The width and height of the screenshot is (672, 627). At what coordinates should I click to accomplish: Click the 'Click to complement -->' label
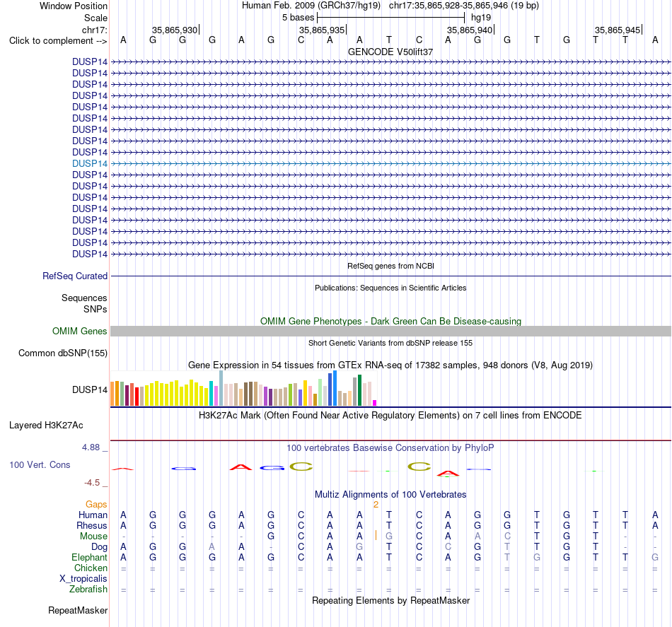pos(58,41)
